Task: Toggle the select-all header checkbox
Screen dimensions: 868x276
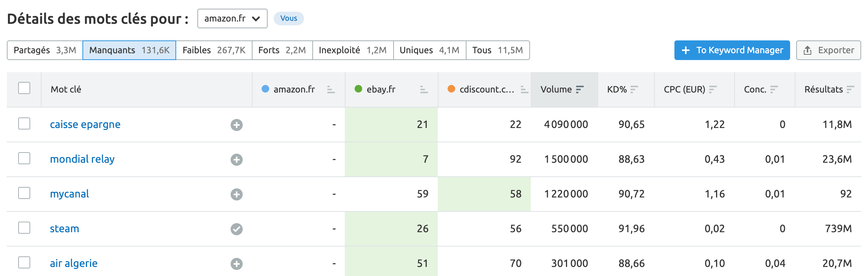Action: tap(24, 88)
